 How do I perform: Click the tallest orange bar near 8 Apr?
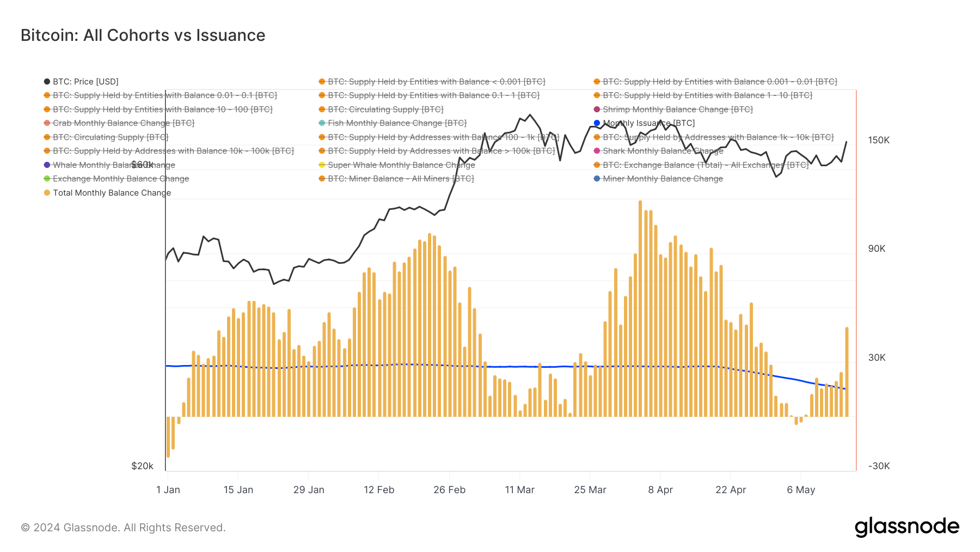640,308
